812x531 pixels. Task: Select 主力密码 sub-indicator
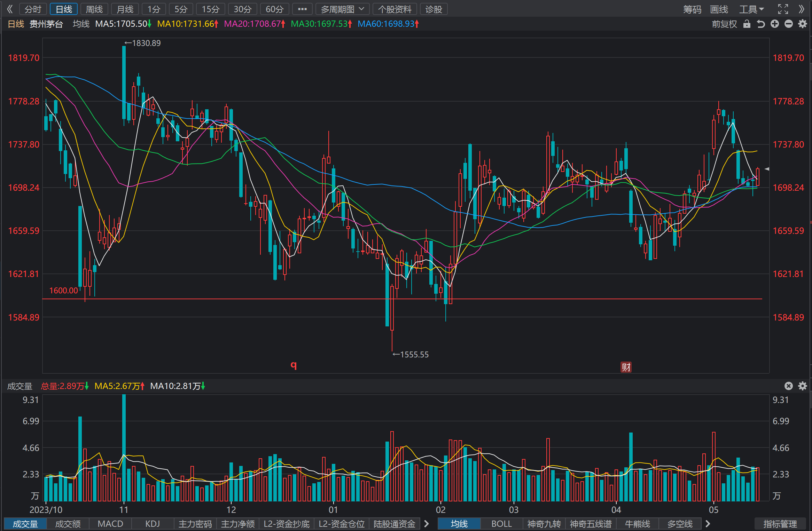(195, 524)
